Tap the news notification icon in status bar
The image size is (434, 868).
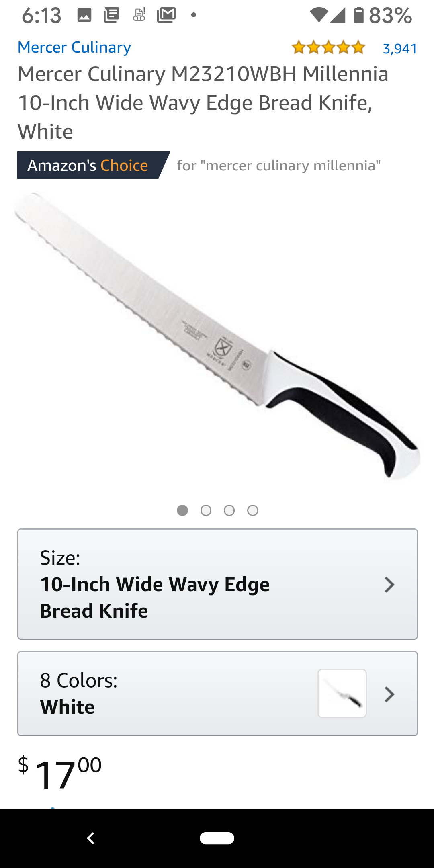click(x=112, y=15)
